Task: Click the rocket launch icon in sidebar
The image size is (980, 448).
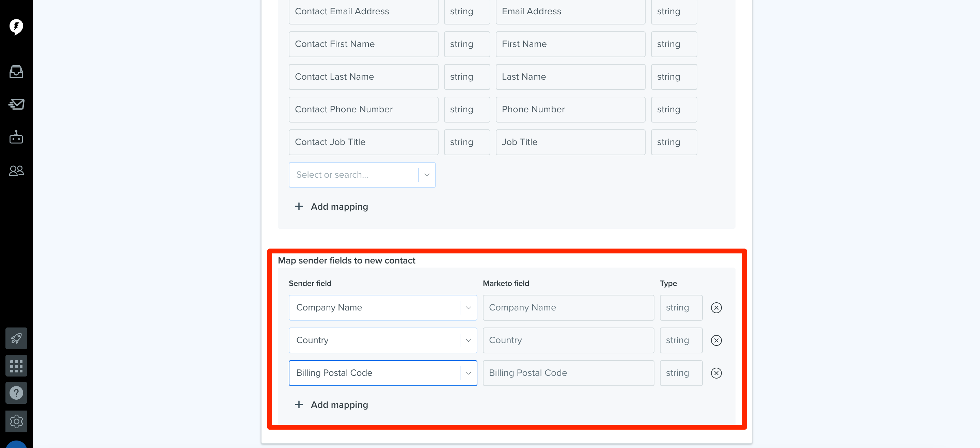Action: (x=16, y=338)
